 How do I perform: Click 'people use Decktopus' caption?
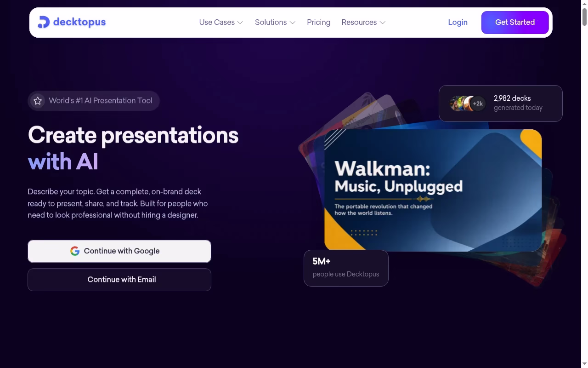pyautogui.click(x=346, y=274)
